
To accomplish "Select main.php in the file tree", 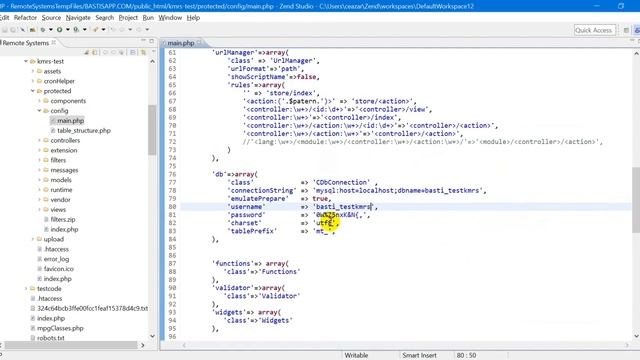I will pos(70,121).
